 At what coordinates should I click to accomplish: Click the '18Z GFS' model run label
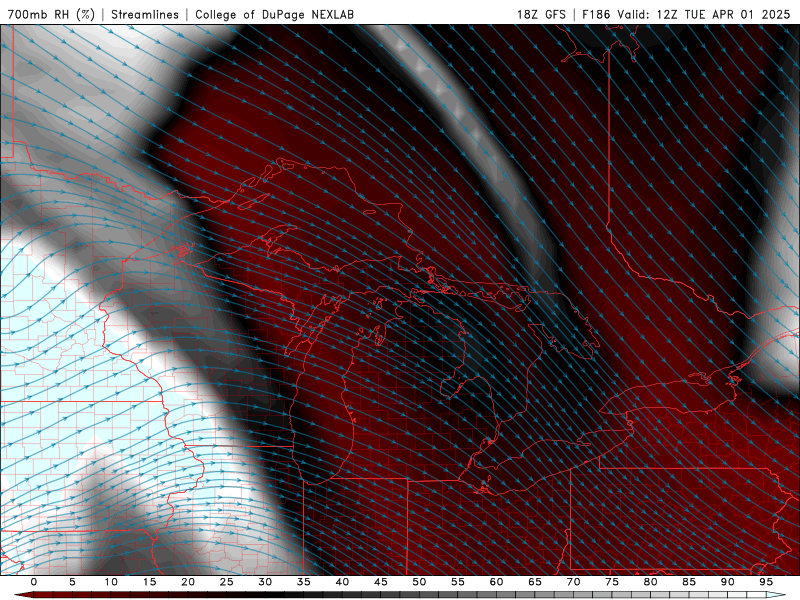(x=541, y=14)
